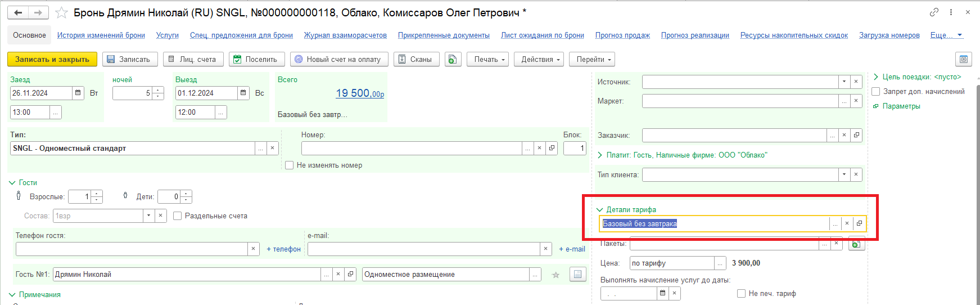Clear the service accrual end date
Screen dimensions: 980x305
coord(675,293)
